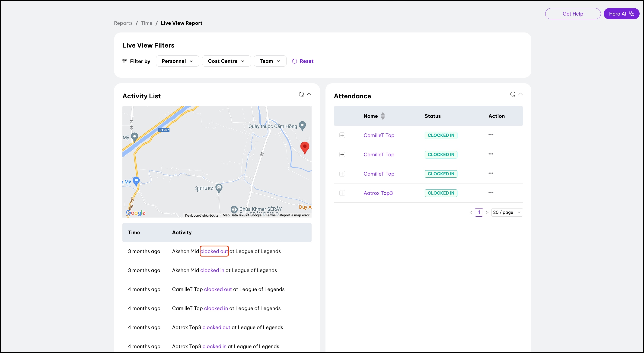Open action menu for first CamilleT Top

point(491,135)
